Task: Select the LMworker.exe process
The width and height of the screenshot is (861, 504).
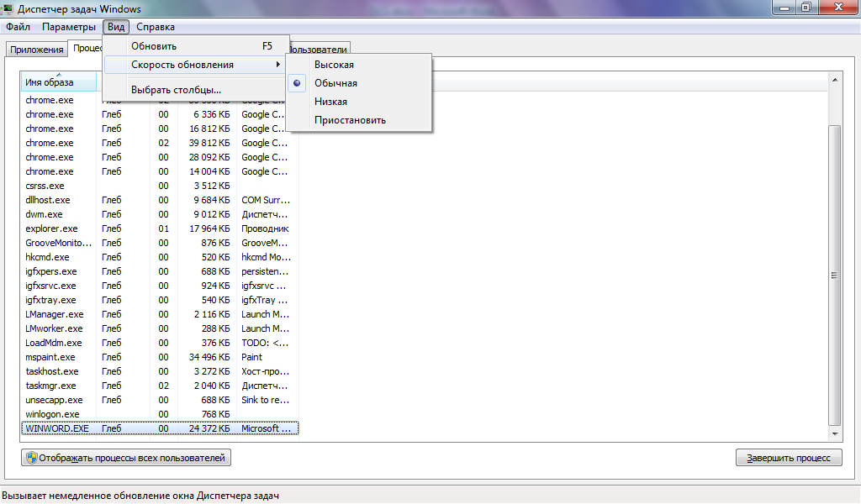Action: [x=160, y=328]
